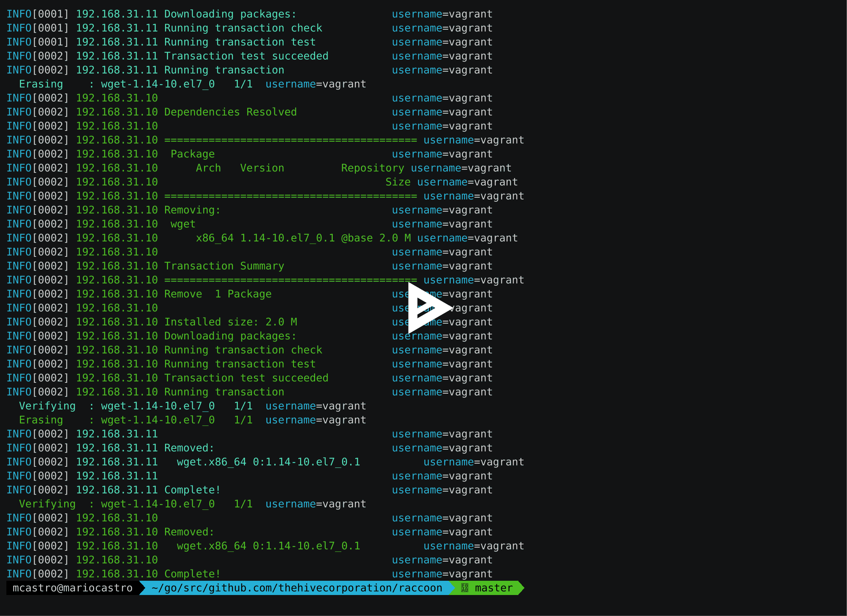
Task: Select the 192.168.31.10 Running transaction check line
Action: point(249,350)
